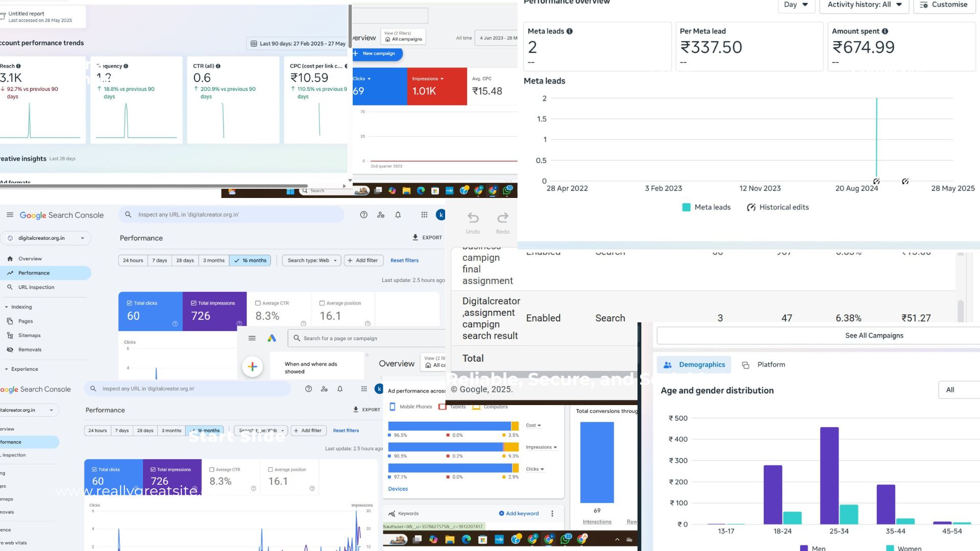
Task: Click the New campaign button
Action: tap(377, 54)
